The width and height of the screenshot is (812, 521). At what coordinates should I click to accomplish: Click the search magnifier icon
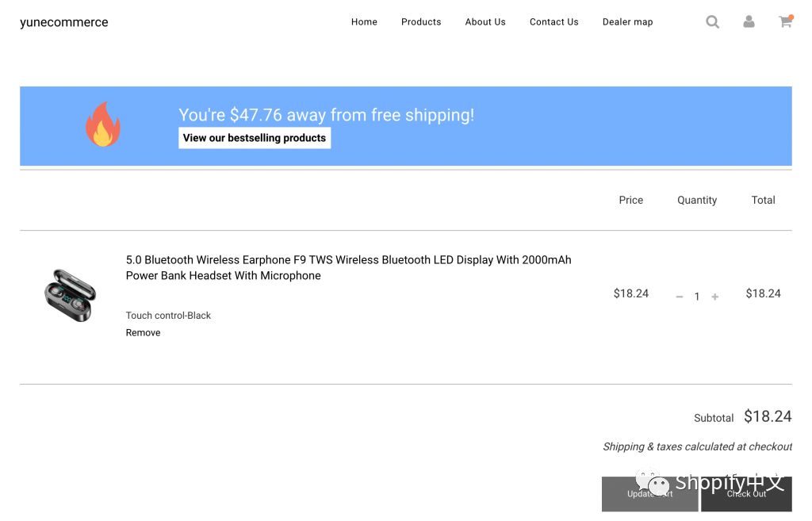[x=713, y=22]
